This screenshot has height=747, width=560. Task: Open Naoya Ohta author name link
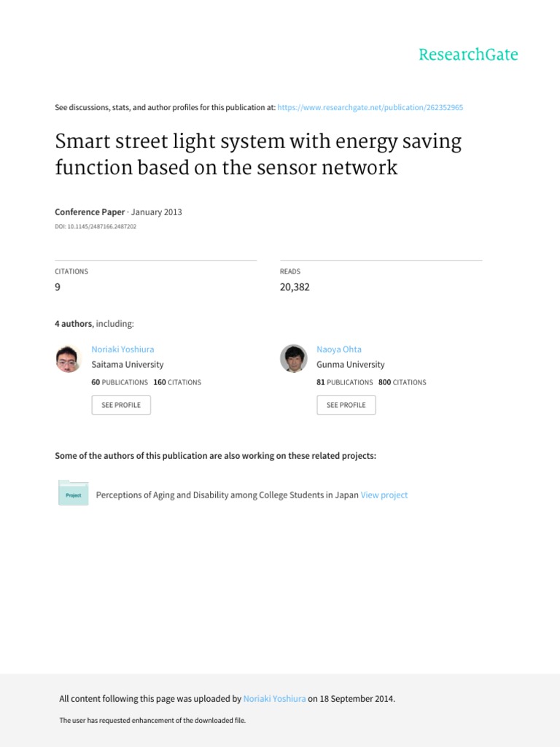[339, 349]
